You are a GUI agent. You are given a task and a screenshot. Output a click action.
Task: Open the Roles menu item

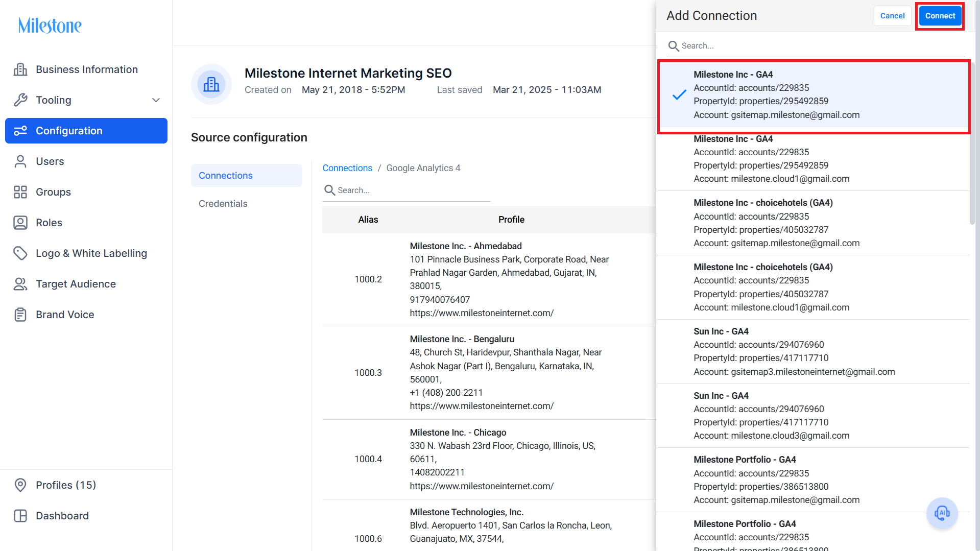tap(86, 223)
